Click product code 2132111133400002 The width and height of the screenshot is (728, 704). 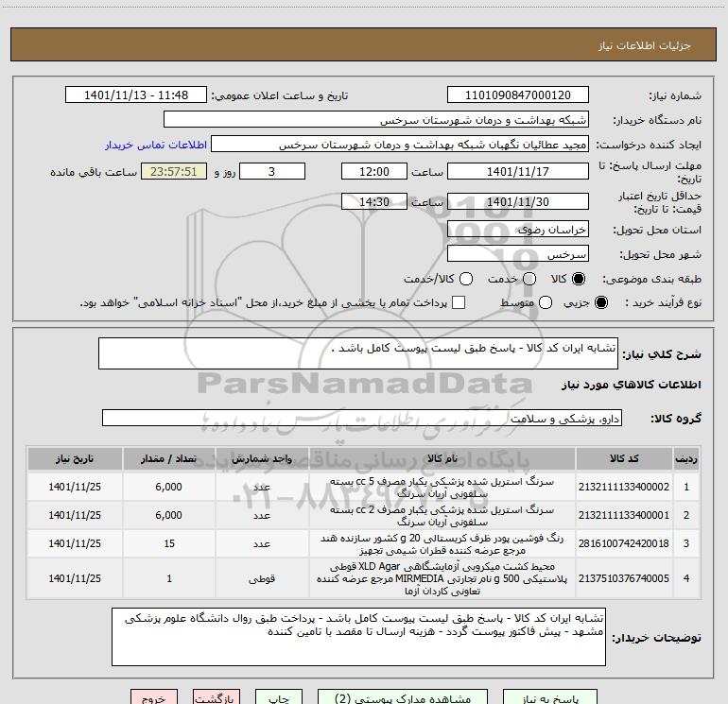pyautogui.click(x=624, y=487)
